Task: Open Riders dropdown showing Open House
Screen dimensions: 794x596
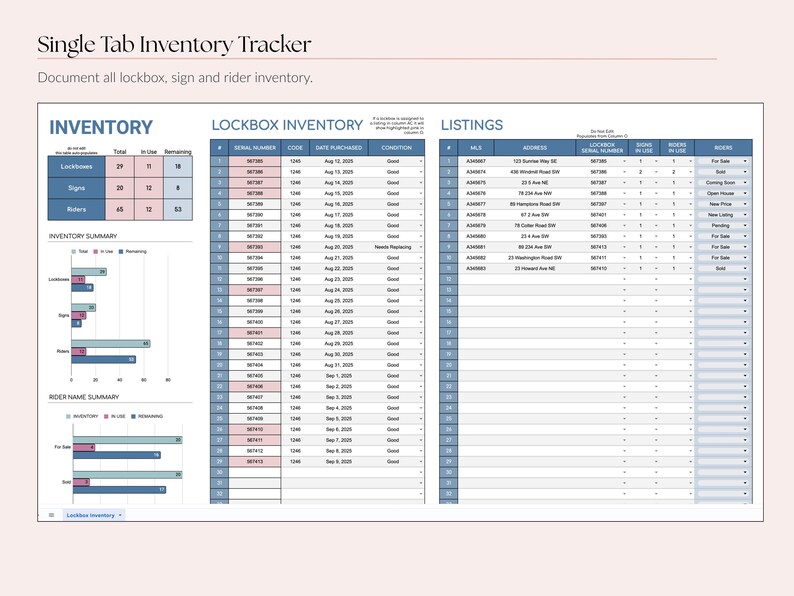Action: pyautogui.click(x=745, y=193)
